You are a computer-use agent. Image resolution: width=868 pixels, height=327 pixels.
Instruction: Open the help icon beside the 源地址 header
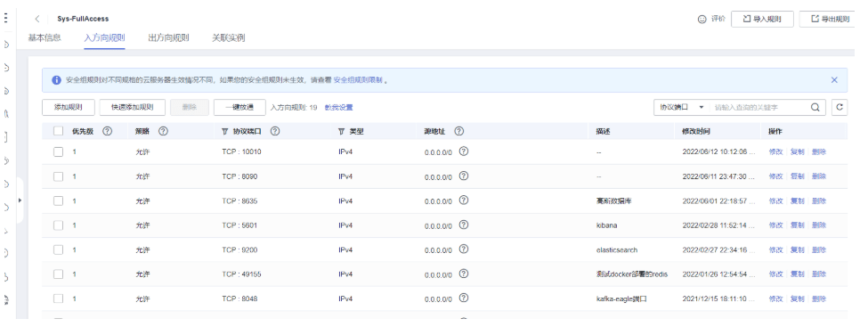pos(458,131)
